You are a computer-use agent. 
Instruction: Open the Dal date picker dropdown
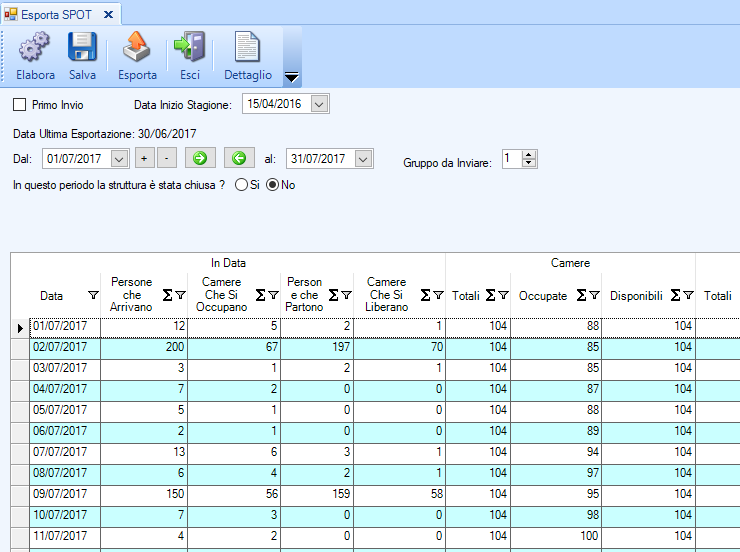pyautogui.click(x=120, y=159)
